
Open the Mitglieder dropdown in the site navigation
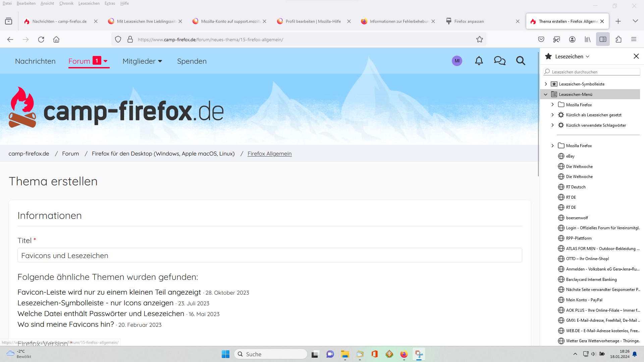click(142, 61)
